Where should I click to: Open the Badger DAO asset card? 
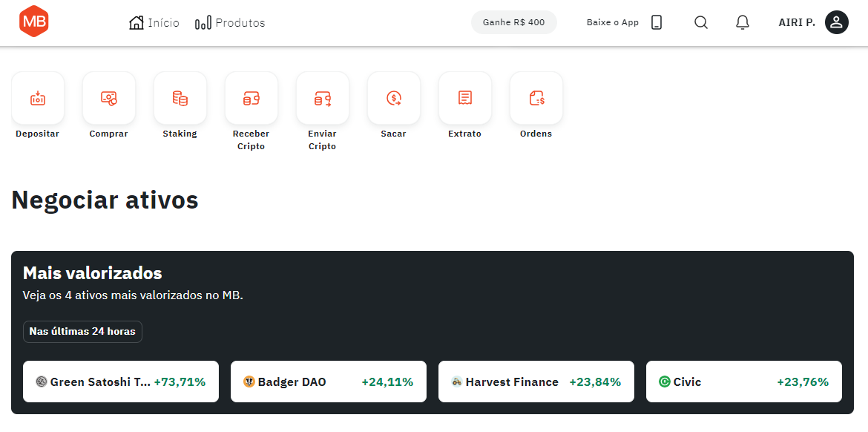click(328, 382)
